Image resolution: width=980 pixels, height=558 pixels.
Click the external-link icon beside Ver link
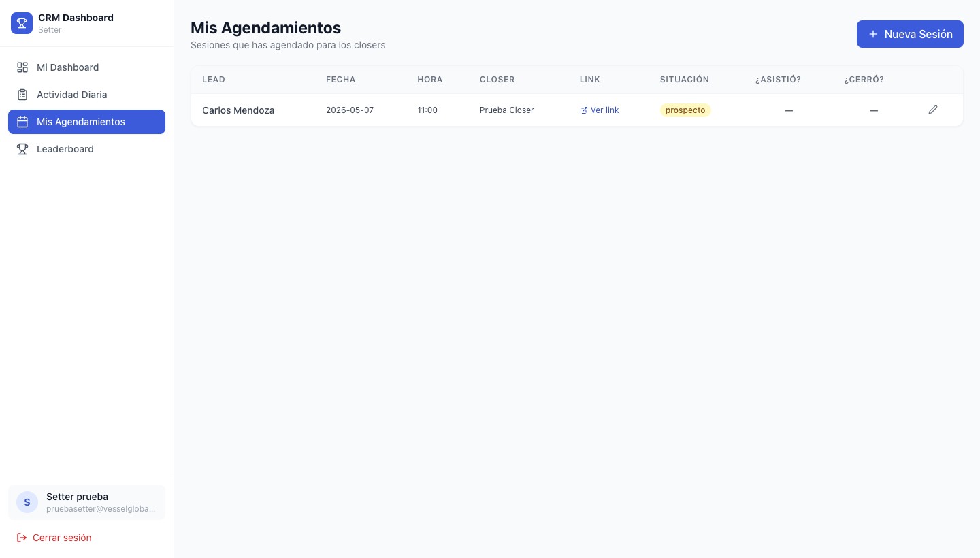[584, 110]
